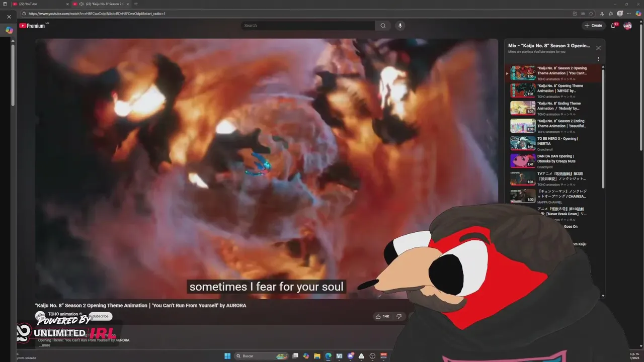Click the Create button
Viewport: 644px width, 362px height.
[593, 26]
